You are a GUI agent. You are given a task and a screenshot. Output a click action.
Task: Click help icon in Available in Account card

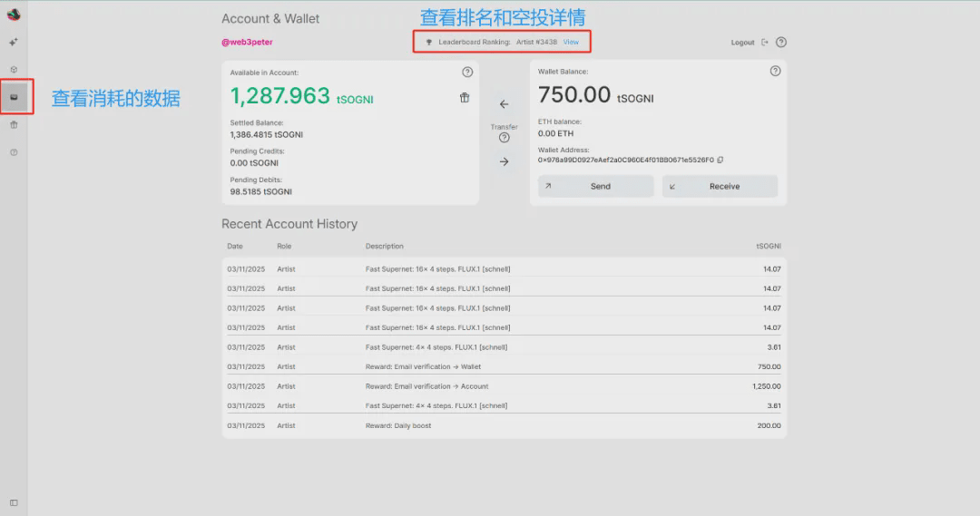[467, 72]
